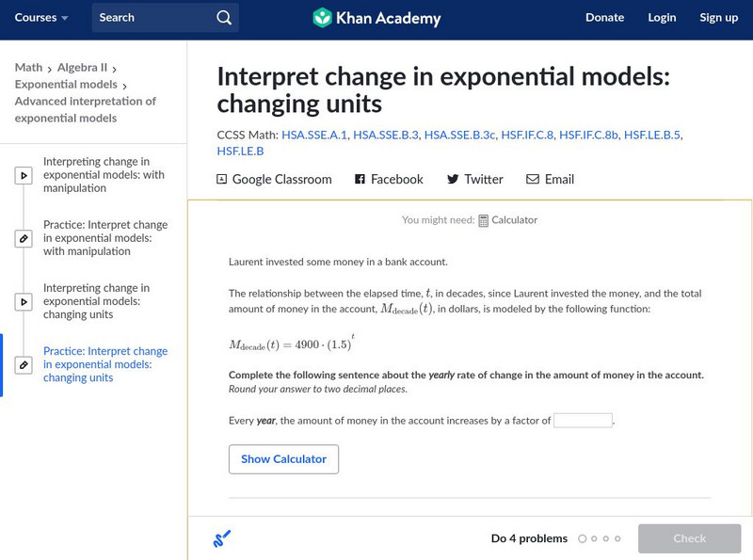
Task: Click the answer input box
Action: [x=583, y=421]
